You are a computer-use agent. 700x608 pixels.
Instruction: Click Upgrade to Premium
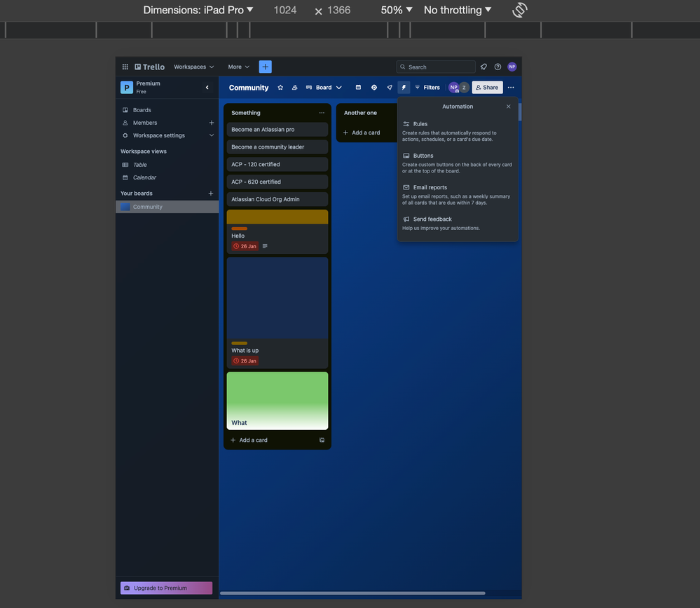tap(165, 588)
